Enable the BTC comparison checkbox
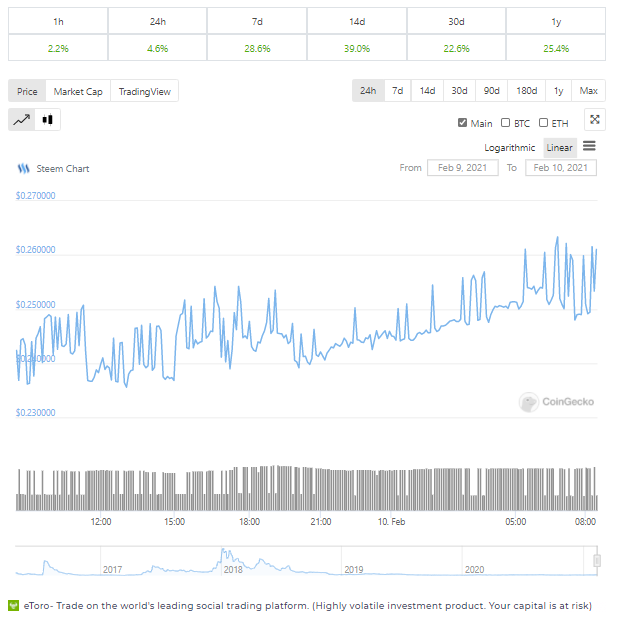The width and height of the screenshot is (622, 624). [x=505, y=123]
